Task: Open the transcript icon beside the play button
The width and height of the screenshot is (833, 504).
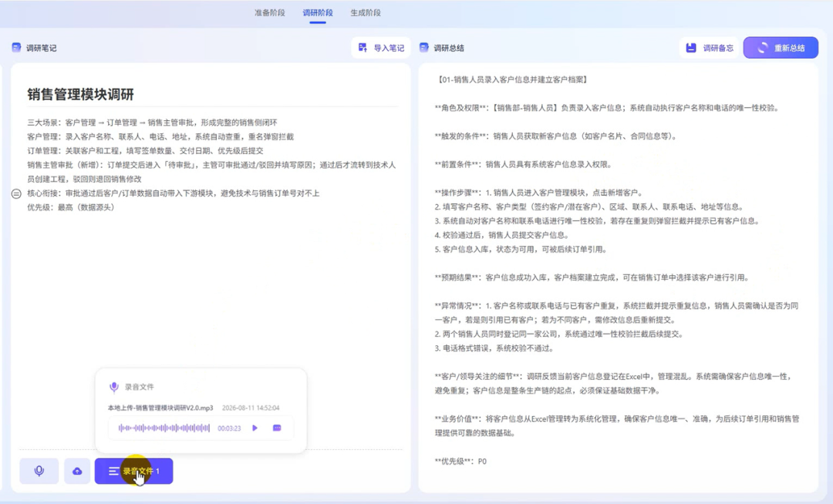Action: (277, 428)
